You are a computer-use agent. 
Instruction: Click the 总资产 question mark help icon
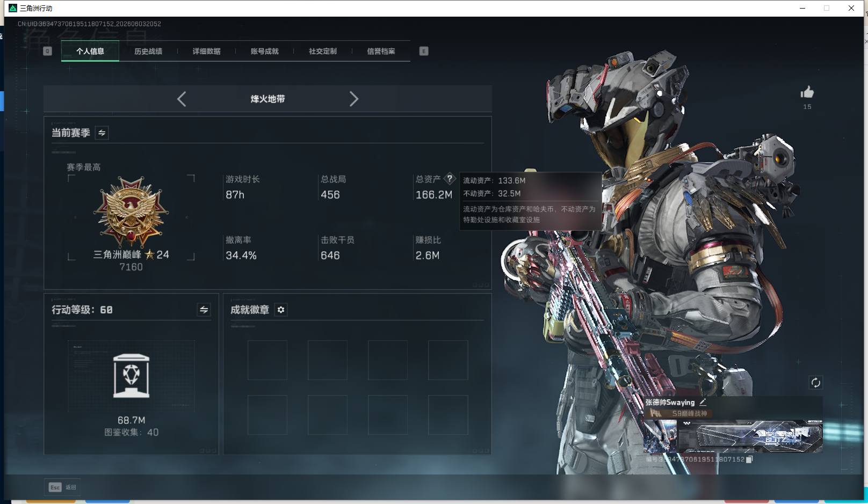coord(450,179)
